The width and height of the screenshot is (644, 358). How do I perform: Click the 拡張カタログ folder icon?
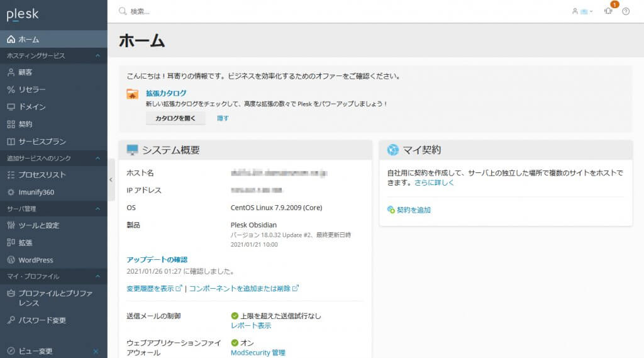click(x=132, y=94)
